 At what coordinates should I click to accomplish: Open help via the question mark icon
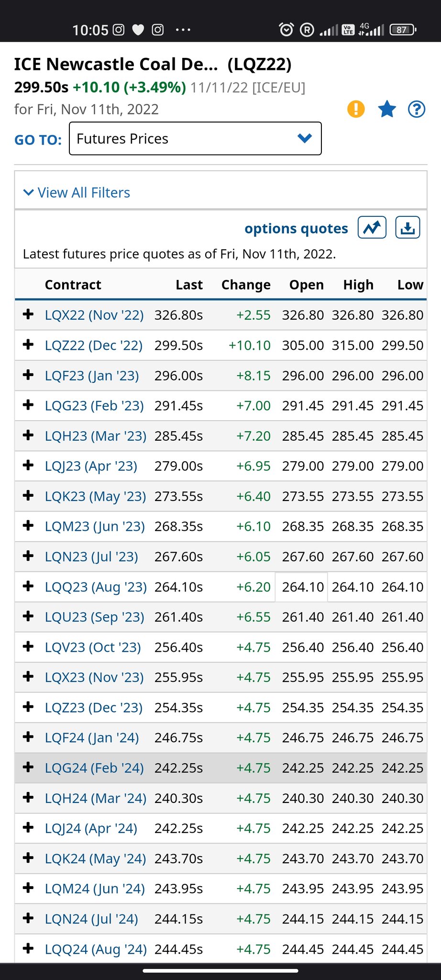(x=417, y=109)
